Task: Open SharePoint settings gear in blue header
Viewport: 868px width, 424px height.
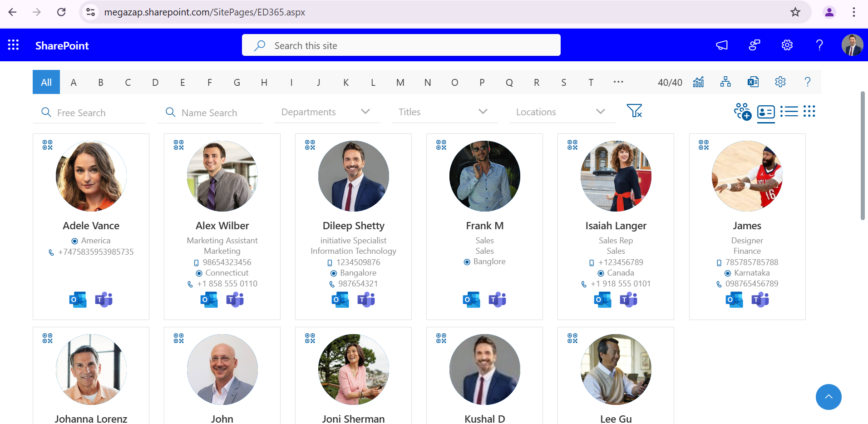Action: click(787, 45)
